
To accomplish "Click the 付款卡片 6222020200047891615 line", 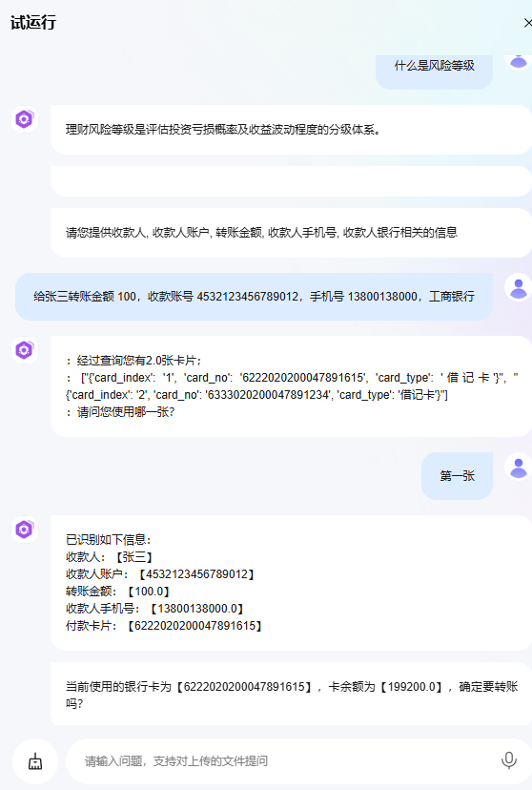I will 164,625.
